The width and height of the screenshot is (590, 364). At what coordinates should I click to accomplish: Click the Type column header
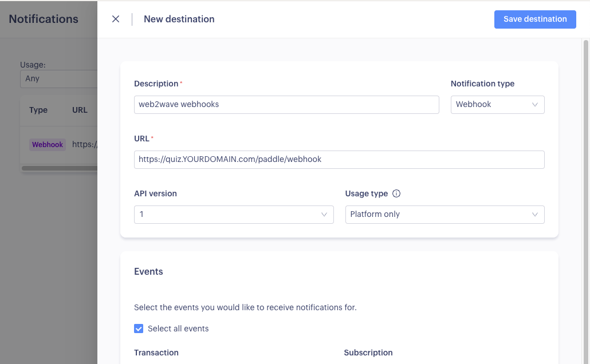point(38,110)
